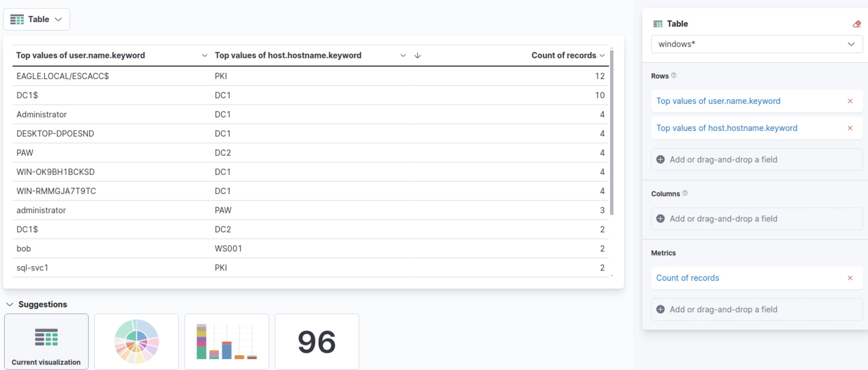Image resolution: width=868 pixels, height=370 pixels.
Task: Open the Count of records metric settings
Action: pos(687,278)
